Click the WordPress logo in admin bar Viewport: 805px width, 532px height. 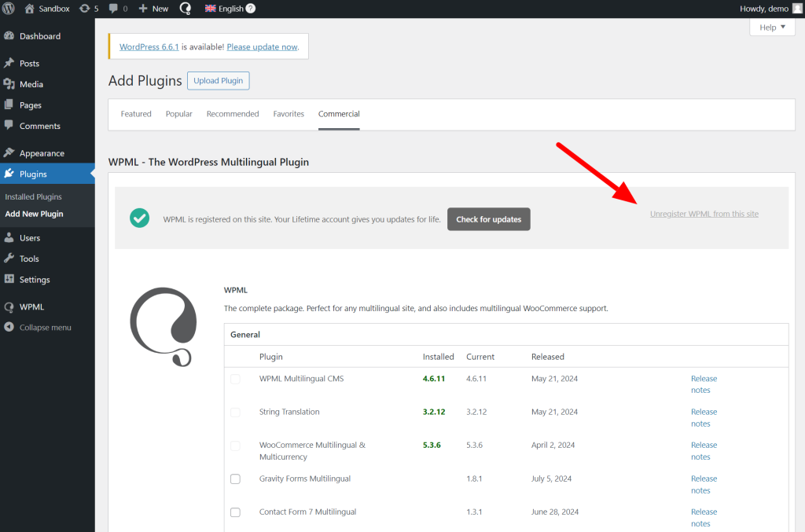(x=9, y=9)
